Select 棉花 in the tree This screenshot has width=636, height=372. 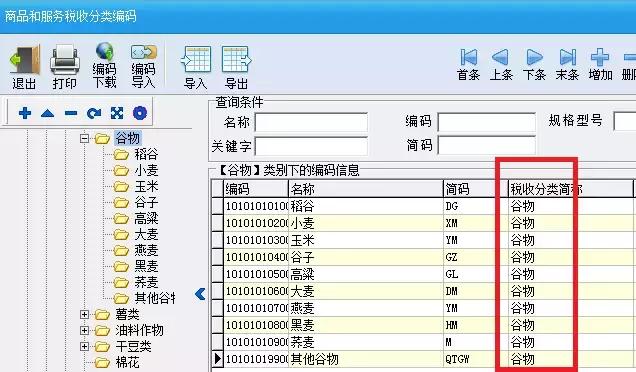click(x=127, y=362)
